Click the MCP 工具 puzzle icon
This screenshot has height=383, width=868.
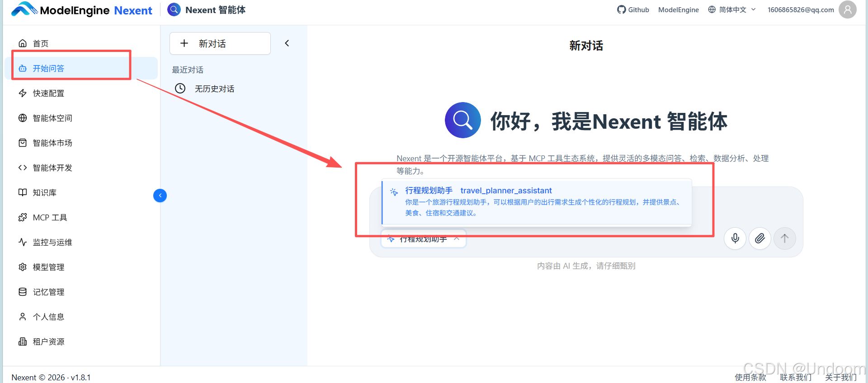(23, 217)
